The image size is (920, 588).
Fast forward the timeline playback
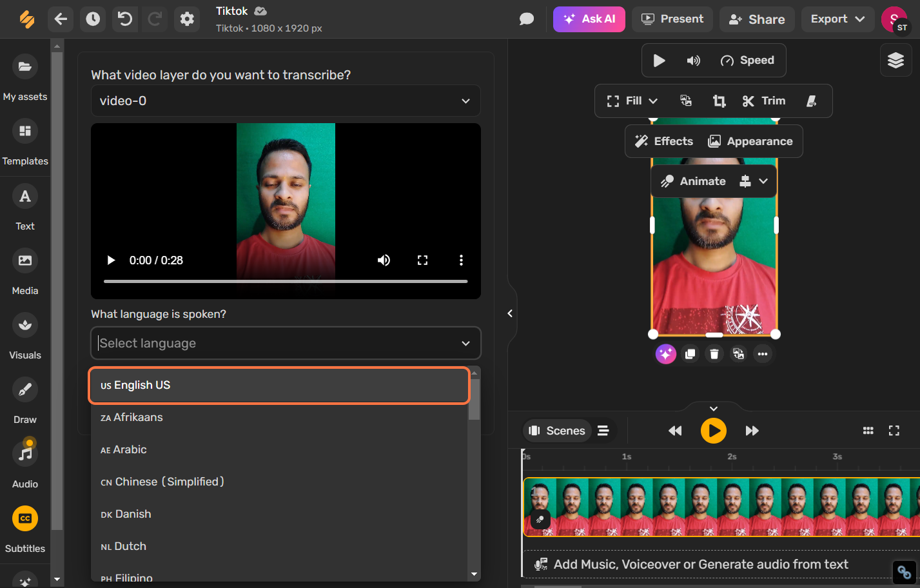tap(752, 431)
